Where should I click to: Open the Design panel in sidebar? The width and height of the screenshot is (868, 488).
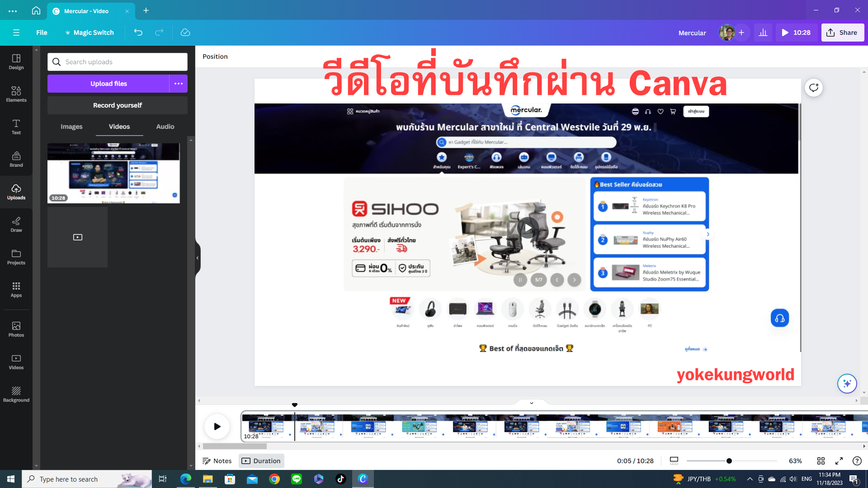pos(16,62)
